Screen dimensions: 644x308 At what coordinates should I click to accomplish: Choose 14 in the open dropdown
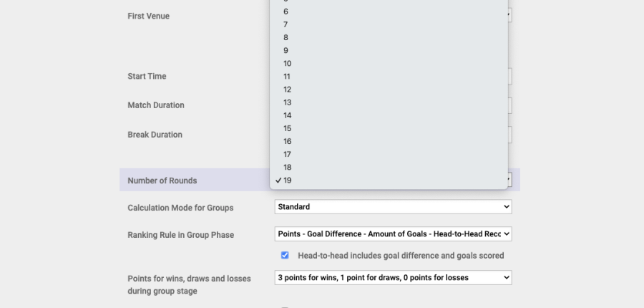[288, 115]
